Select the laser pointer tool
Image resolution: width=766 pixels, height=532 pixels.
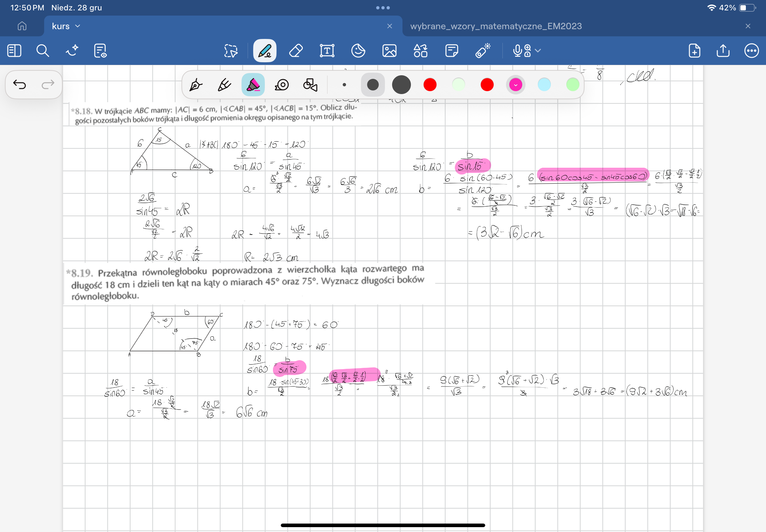click(483, 51)
